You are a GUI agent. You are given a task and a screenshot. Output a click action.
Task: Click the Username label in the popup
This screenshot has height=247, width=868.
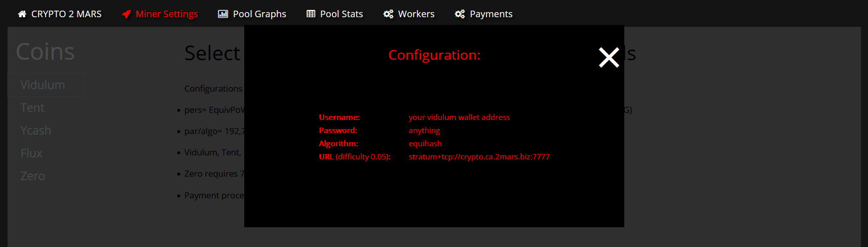click(339, 117)
